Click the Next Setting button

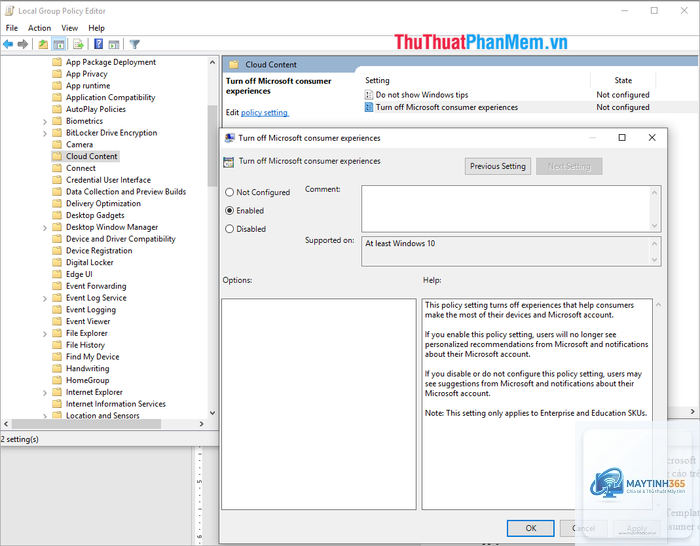pyautogui.click(x=569, y=166)
